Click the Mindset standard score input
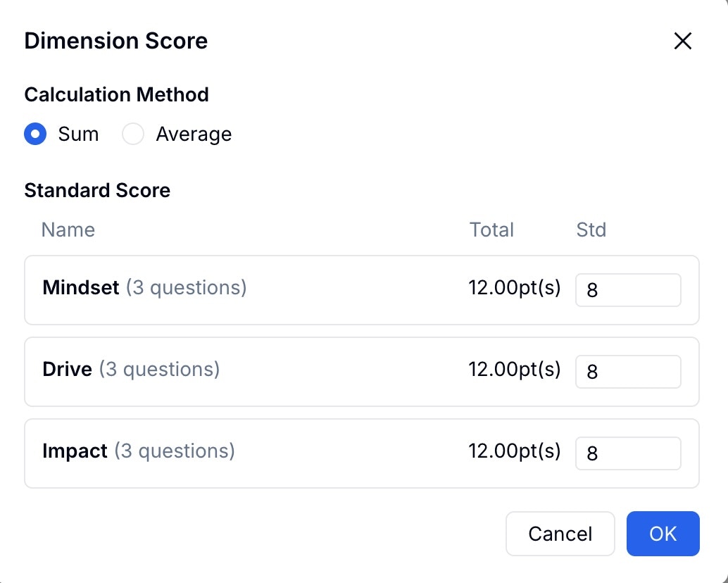The image size is (728, 583). pyautogui.click(x=628, y=290)
